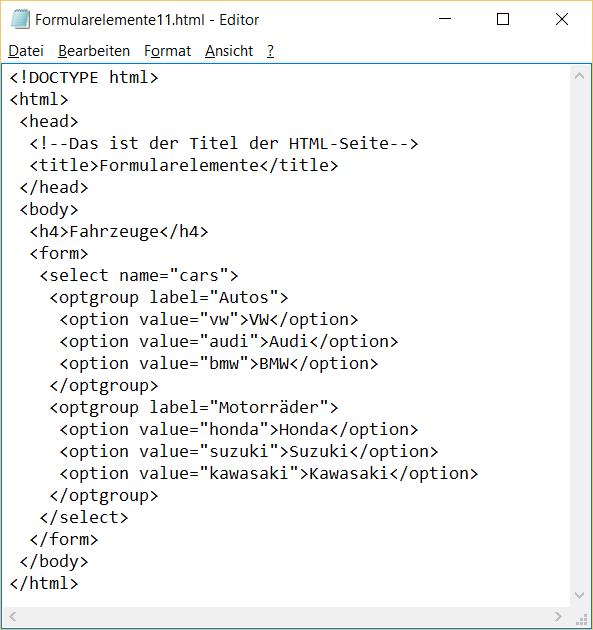Click the select name="cars" line

coord(139,276)
